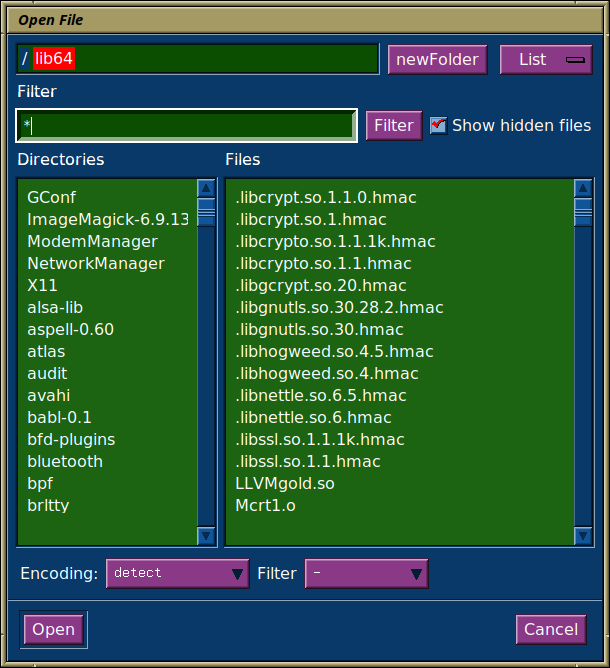Select file Mcrt1.o
This screenshot has height=668, width=610.
click(x=400, y=506)
